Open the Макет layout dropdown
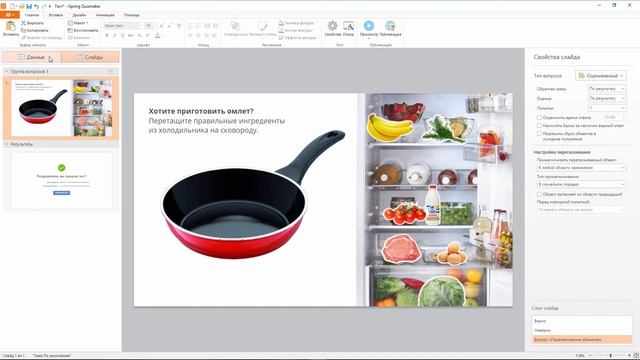This screenshot has width=640, height=360. click(x=78, y=23)
